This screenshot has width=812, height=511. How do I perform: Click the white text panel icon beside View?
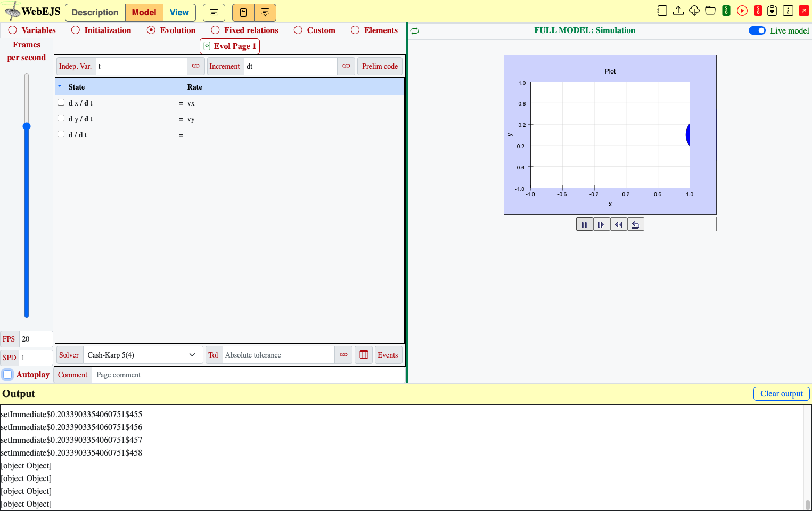[214, 12]
